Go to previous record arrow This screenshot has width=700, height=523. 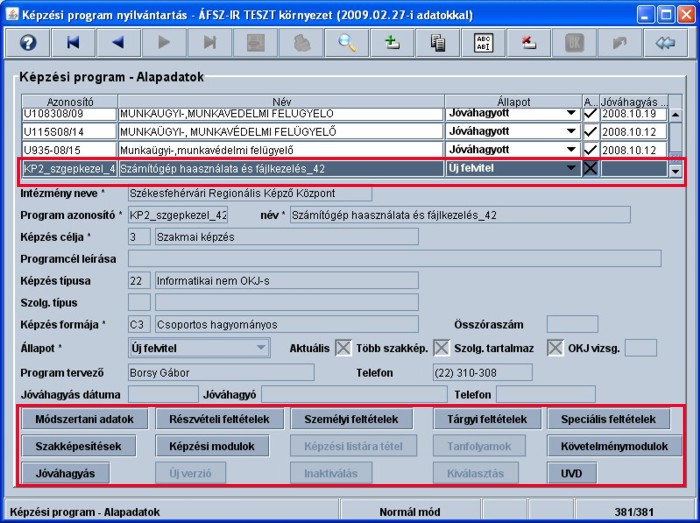coord(119,43)
